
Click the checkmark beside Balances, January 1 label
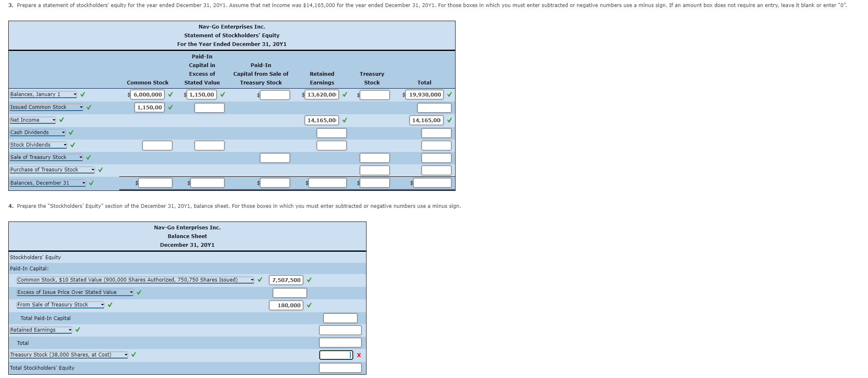[x=81, y=94]
